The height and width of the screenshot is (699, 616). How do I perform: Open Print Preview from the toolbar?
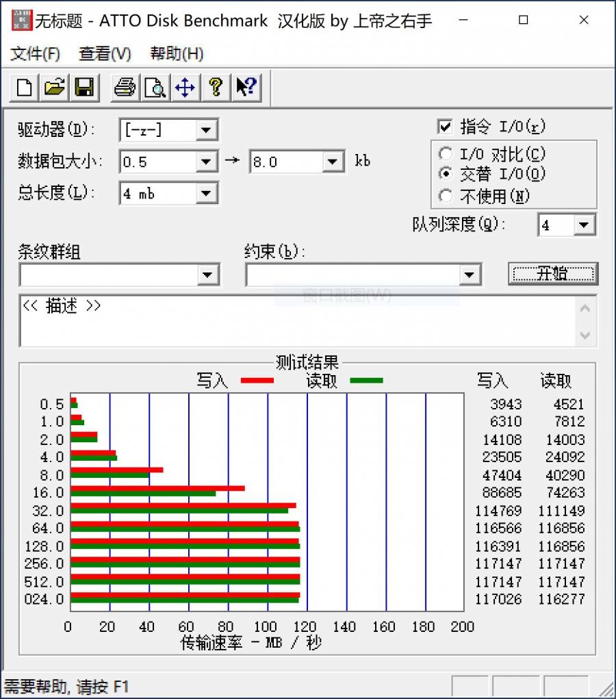[x=155, y=88]
